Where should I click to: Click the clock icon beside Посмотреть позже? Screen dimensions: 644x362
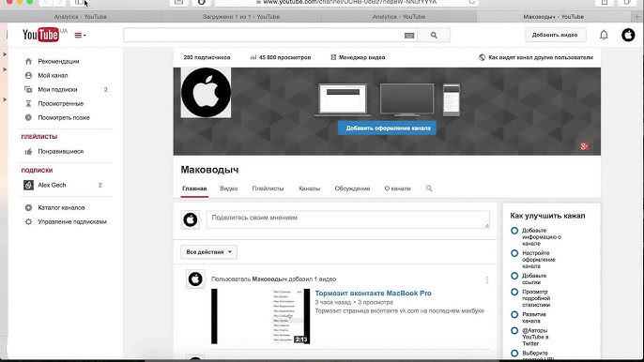point(28,117)
